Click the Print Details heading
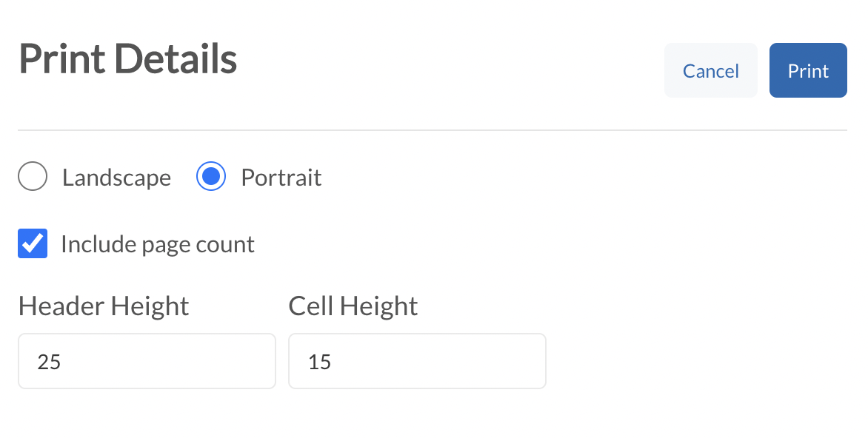 [x=128, y=59]
